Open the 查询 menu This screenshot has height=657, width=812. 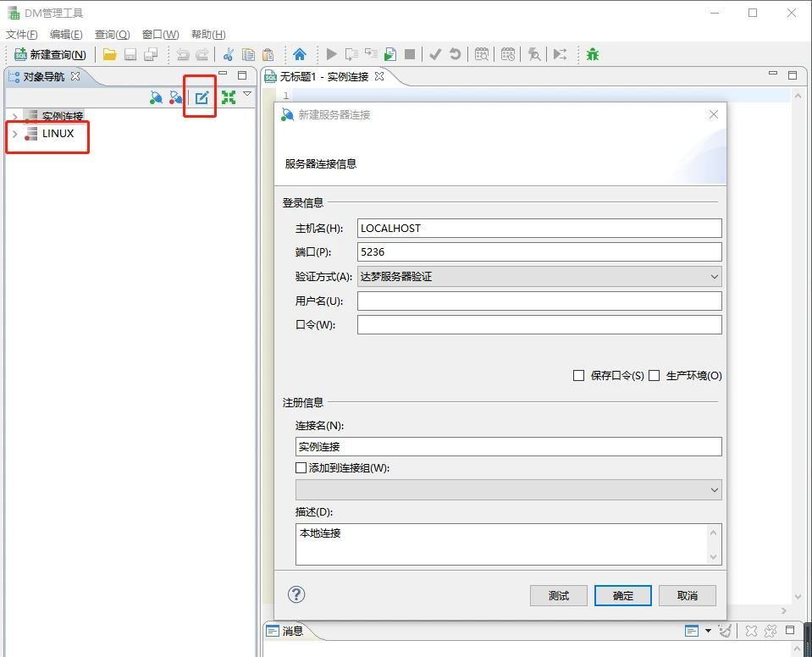click(x=112, y=35)
